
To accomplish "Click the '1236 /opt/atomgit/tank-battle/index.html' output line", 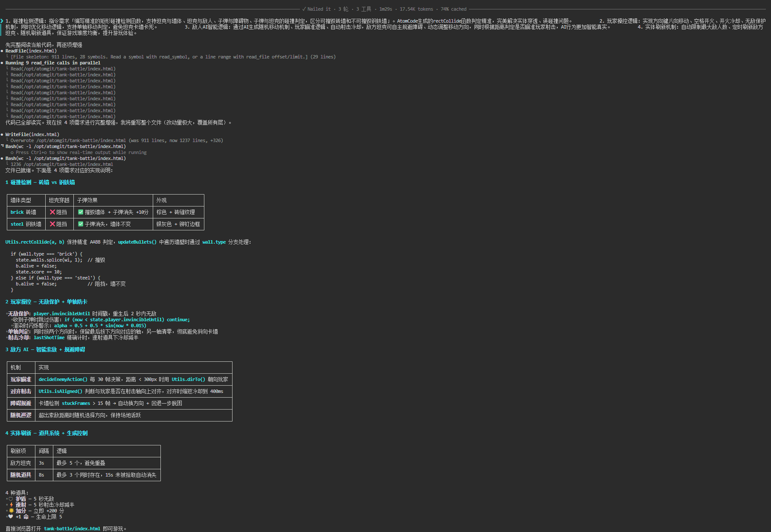I will pos(62,164).
